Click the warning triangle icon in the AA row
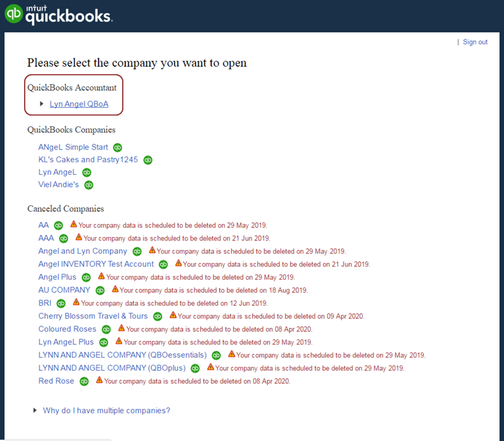This screenshot has height=441, width=504. [x=73, y=224]
